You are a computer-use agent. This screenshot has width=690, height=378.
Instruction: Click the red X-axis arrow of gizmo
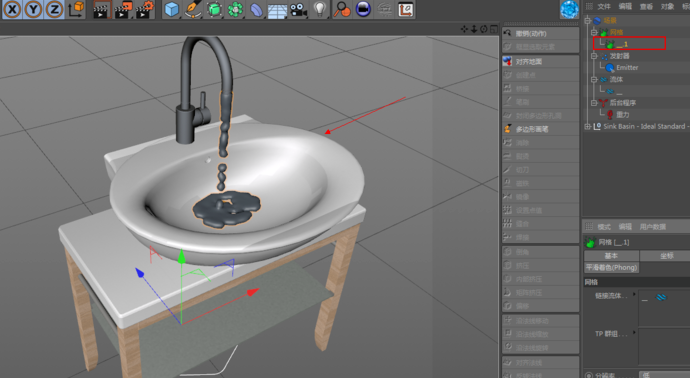[253, 292]
